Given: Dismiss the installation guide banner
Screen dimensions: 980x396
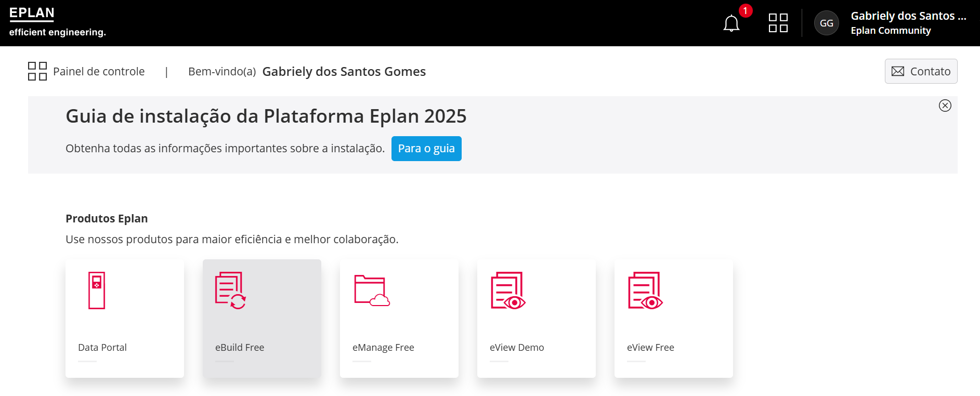Looking at the screenshot, I should click(945, 105).
